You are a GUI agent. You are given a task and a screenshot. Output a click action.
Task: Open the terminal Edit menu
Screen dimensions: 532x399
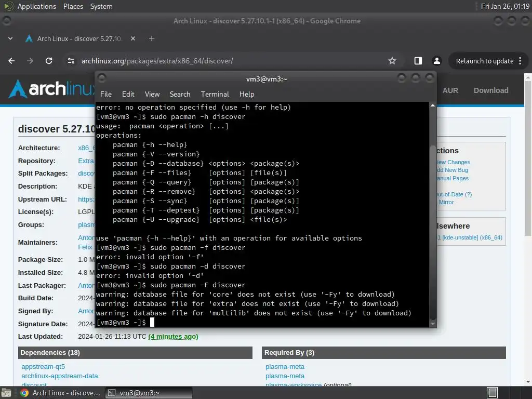(128, 95)
